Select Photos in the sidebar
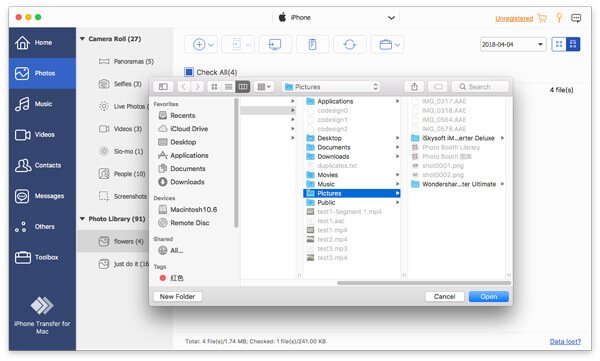This screenshot has width=600, height=361. point(42,73)
